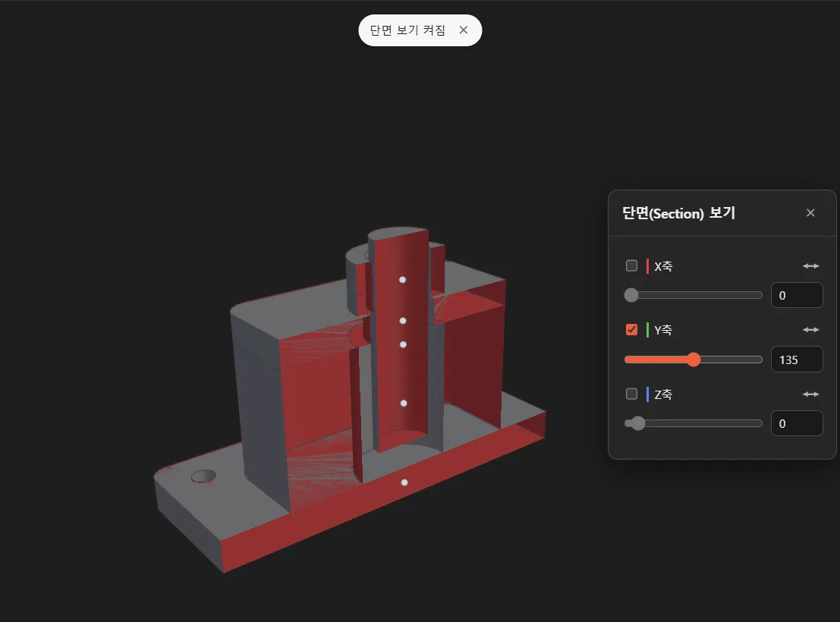Image resolution: width=840 pixels, height=622 pixels.
Task: Click the mounting hole on the base plate
Action: 203,476
